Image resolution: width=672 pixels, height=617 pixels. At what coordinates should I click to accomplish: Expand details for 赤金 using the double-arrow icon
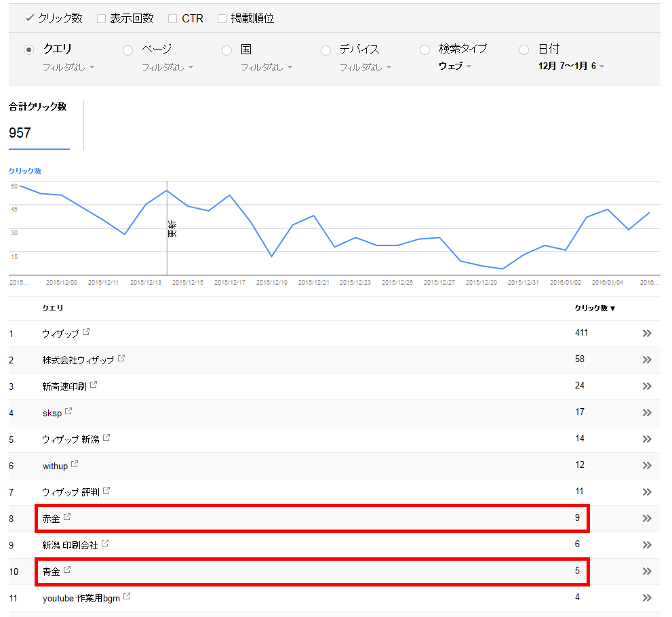coord(646,517)
